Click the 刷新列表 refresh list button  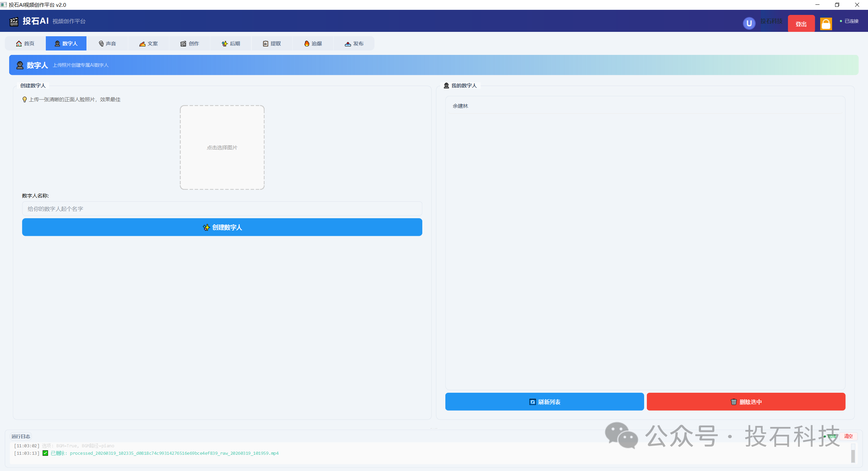(x=544, y=402)
